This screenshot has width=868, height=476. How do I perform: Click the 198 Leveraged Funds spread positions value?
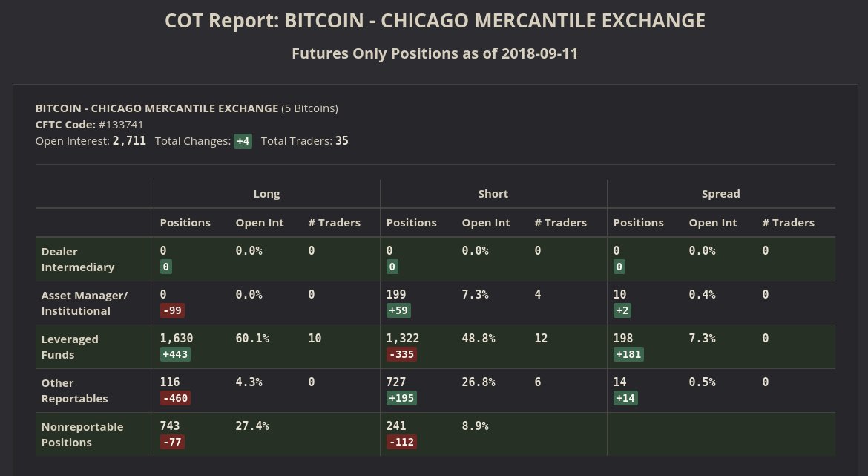click(623, 338)
